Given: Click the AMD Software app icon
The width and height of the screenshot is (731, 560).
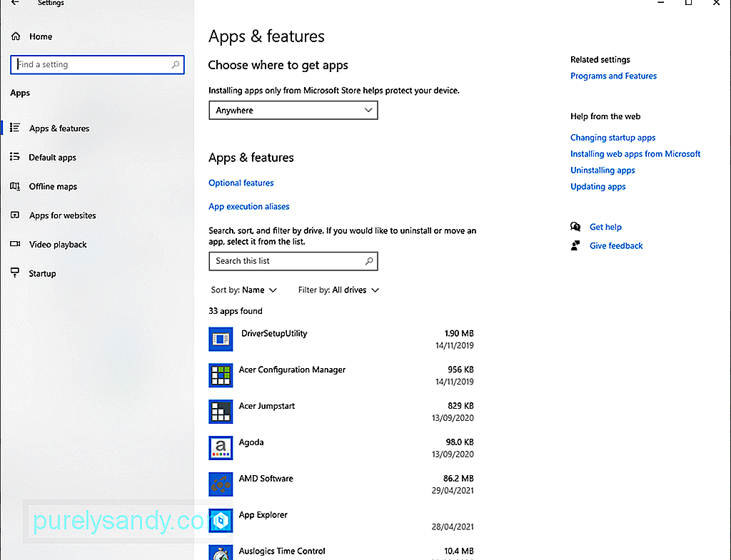Looking at the screenshot, I should [x=221, y=484].
